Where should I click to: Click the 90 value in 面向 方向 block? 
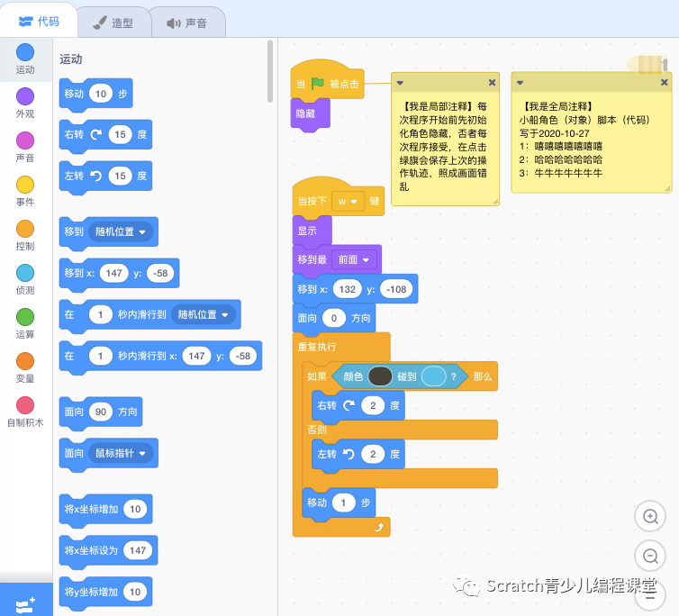click(101, 412)
